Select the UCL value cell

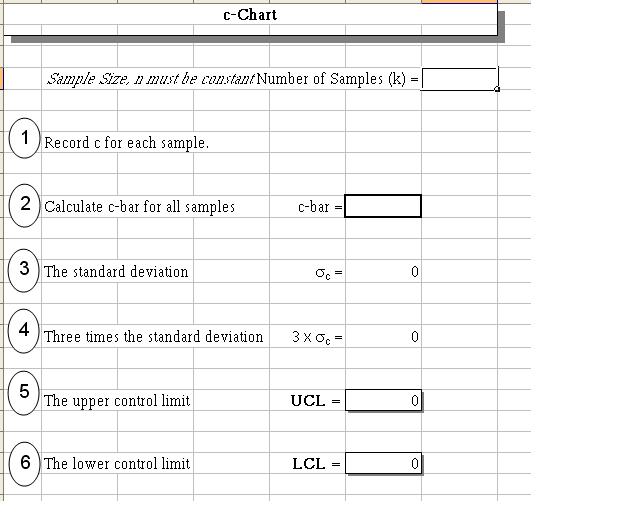383,401
